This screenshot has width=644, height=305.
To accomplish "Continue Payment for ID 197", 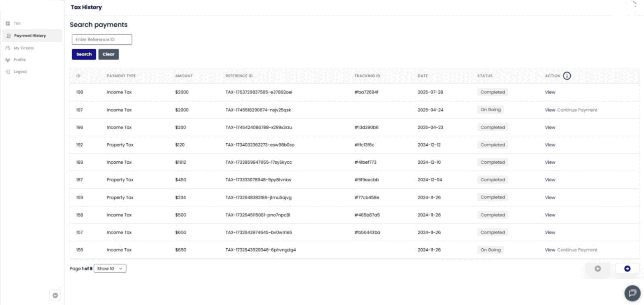I will tap(577, 110).
